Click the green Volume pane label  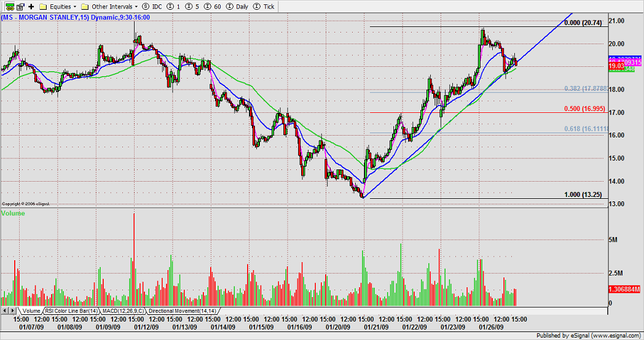coord(13,214)
